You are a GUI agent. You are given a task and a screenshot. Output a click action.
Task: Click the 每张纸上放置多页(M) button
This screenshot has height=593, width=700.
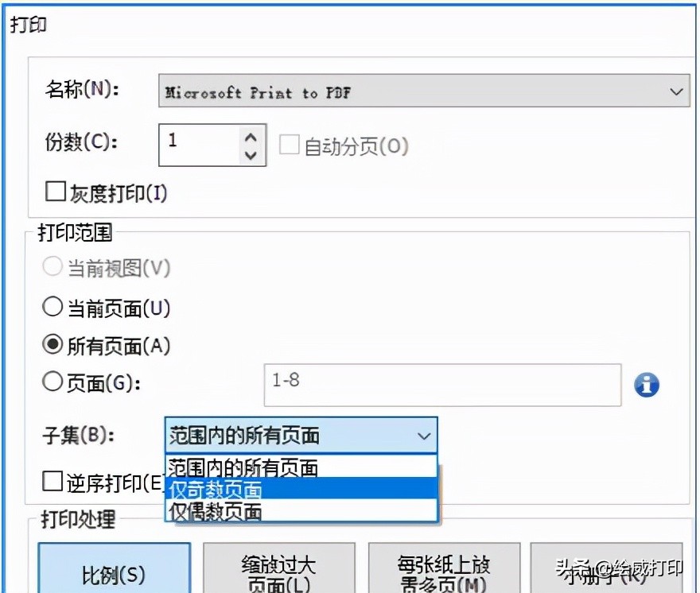(x=442, y=570)
